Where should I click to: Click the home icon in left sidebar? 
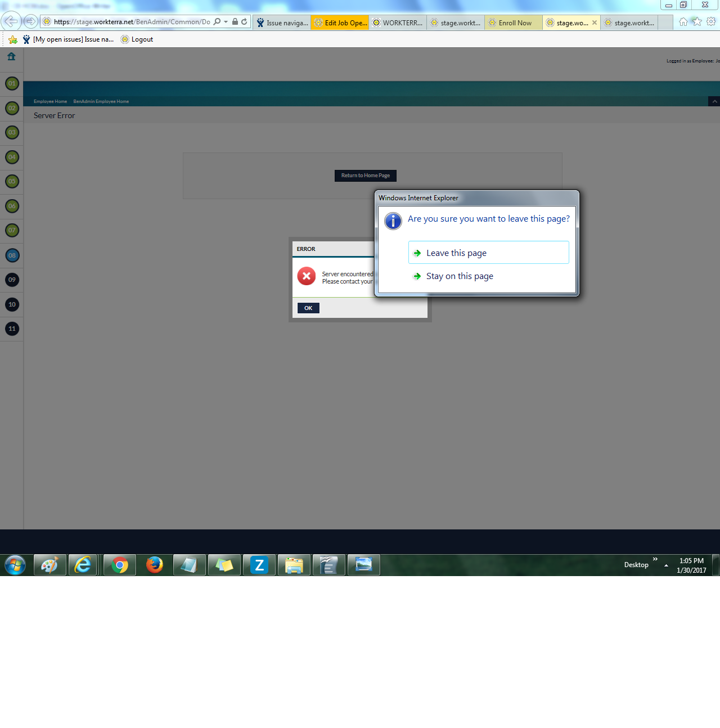(x=11, y=56)
